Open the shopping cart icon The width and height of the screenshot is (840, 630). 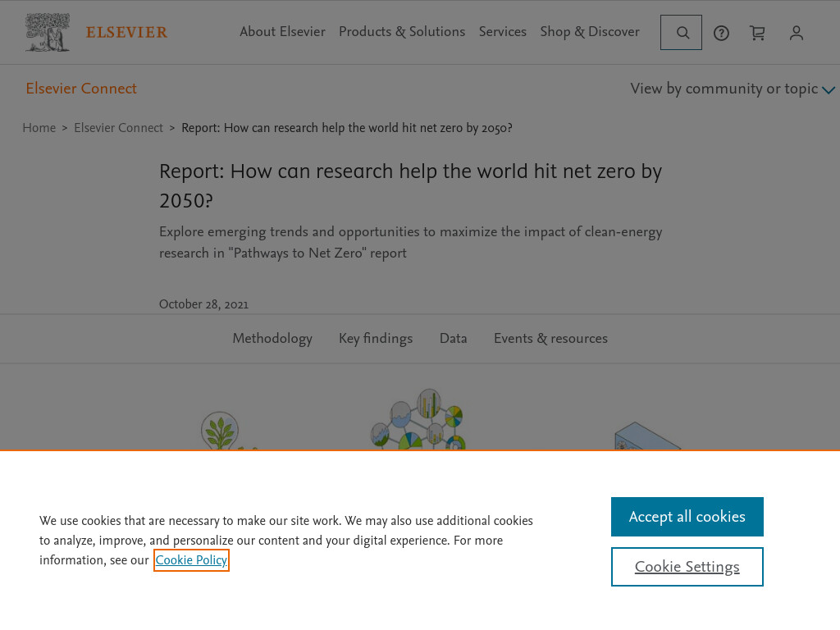point(757,33)
